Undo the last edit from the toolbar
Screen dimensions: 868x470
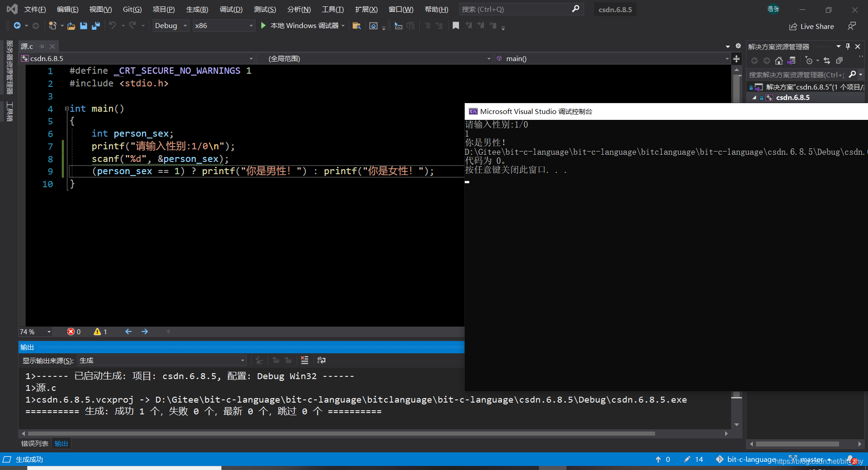pos(113,26)
